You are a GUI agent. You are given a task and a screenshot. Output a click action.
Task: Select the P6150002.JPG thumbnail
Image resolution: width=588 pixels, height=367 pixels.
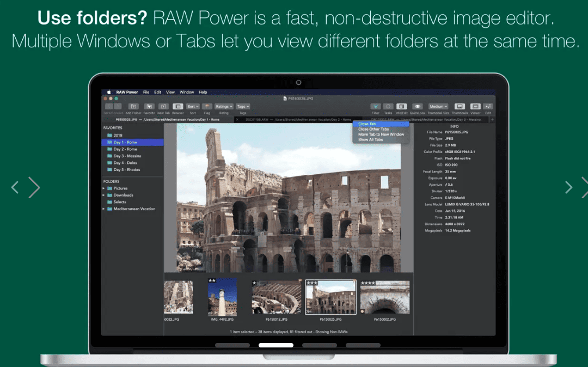point(385,297)
